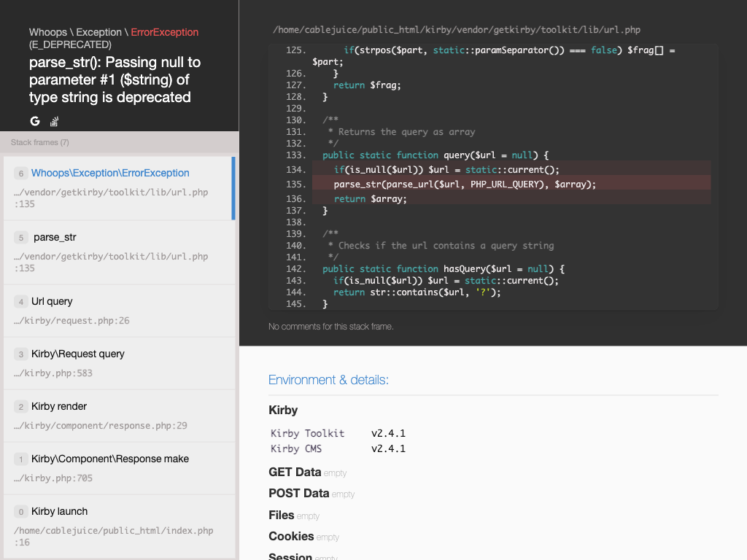Open Kirby\Component\Response make frame
The height and width of the screenshot is (560, 747).
click(x=118, y=468)
